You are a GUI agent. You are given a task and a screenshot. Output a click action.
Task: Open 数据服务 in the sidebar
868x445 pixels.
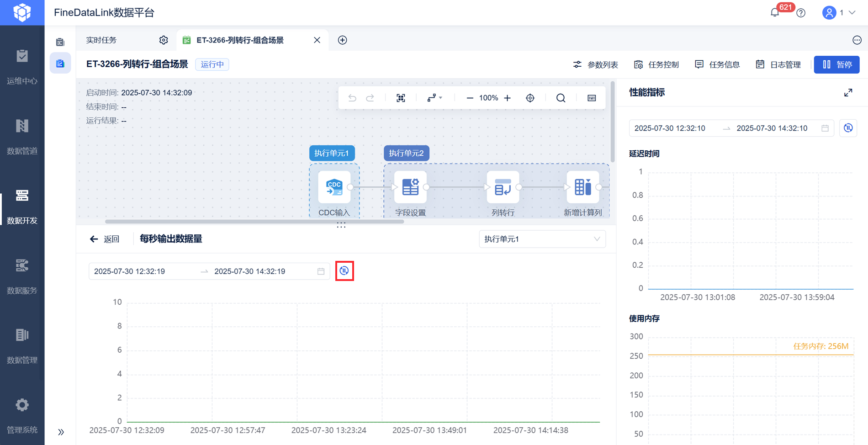pyautogui.click(x=22, y=277)
